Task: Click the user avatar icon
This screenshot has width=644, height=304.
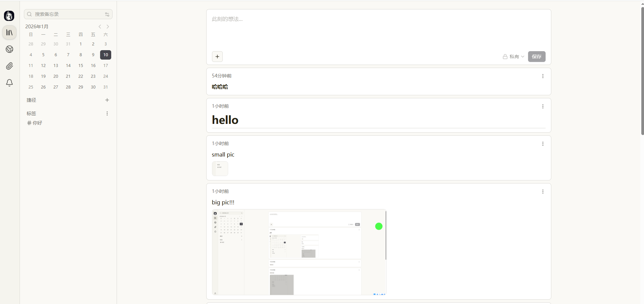Action: pyautogui.click(x=9, y=15)
